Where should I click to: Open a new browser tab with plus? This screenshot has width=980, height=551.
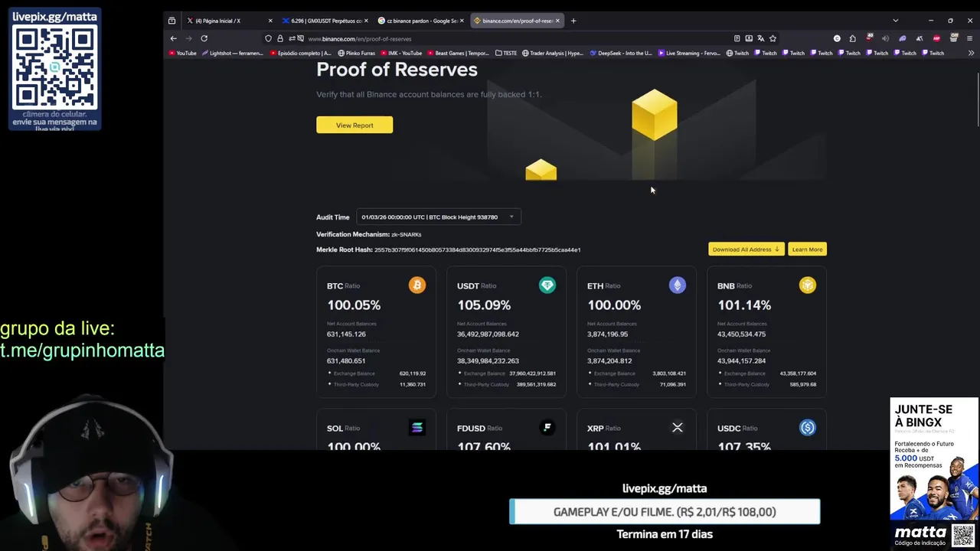[573, 21]
